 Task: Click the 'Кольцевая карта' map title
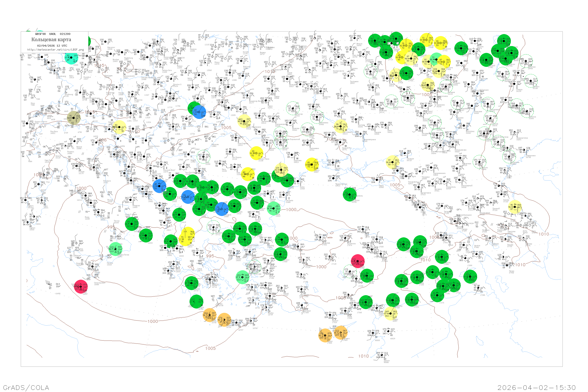[51, 40]
